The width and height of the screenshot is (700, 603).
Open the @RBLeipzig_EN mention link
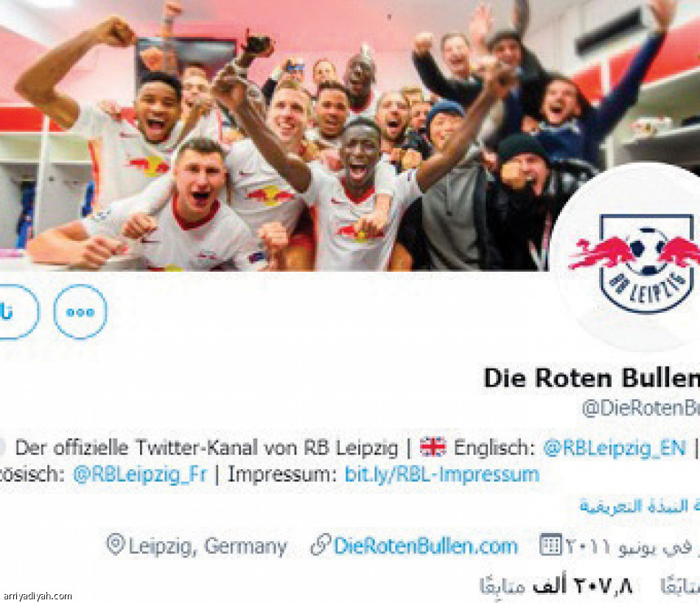tap(615, 448)
